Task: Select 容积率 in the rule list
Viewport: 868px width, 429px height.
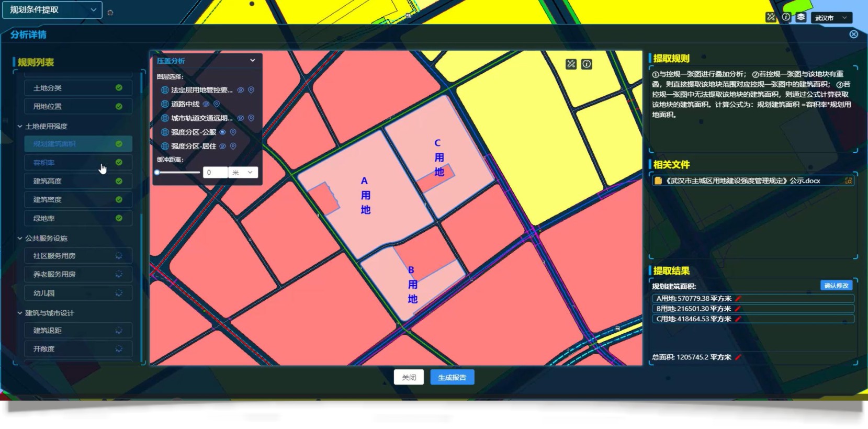Action: coord(78,163)
